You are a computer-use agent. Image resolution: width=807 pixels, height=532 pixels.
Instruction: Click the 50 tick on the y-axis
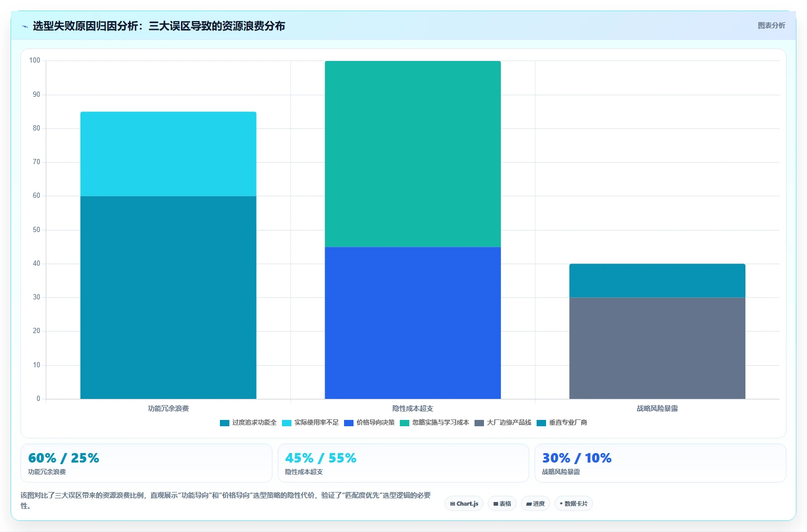36,230
